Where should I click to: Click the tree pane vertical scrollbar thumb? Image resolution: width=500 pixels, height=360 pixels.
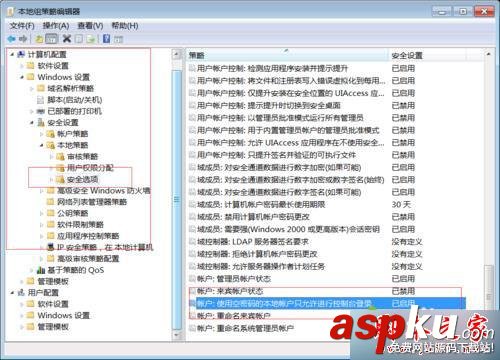(x=177, y=199)
